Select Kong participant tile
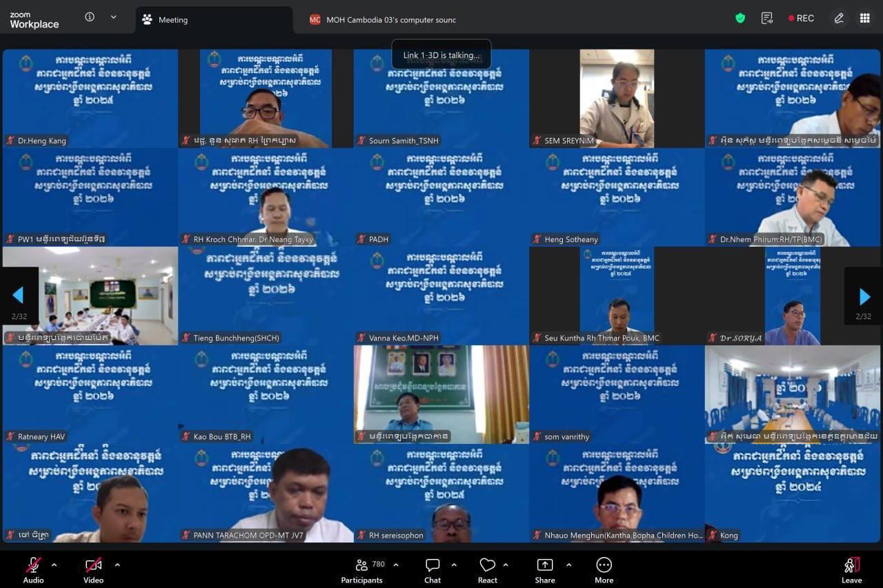The width and height of the screenshot is (883, 588). click(793, 493)
